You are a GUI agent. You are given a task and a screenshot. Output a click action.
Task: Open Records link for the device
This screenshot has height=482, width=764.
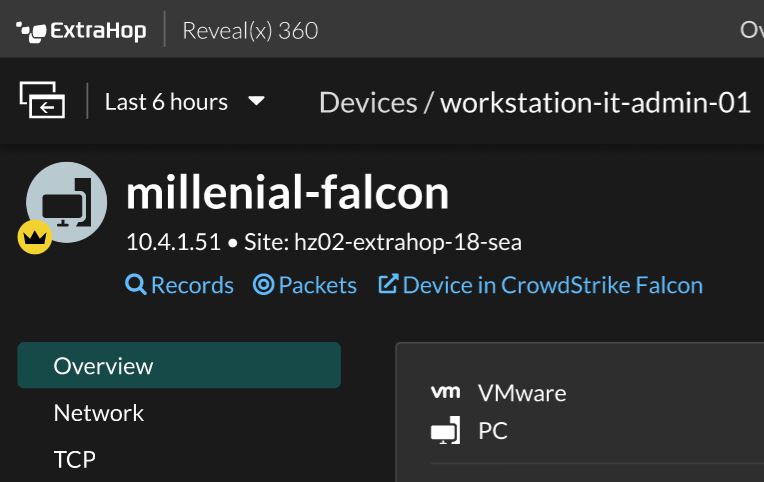click(x=192, y=285)
